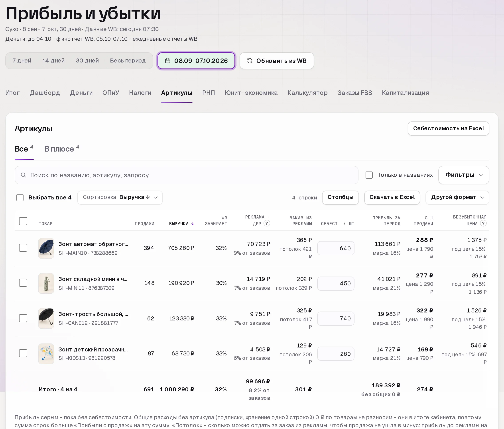
Task: Select row checkbox for SH-MINI11
Action: pyautogui.click(x=23, y=283)
